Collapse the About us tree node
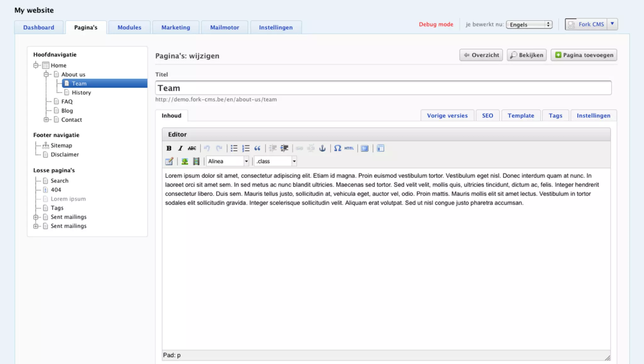Image resolution: width=644 pixels, height=364 pixels. (46, 74)
